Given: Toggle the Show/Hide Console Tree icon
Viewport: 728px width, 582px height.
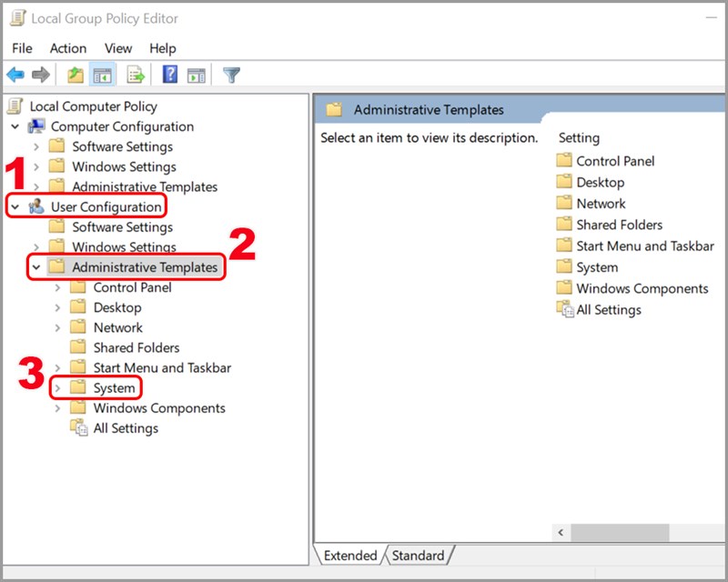Looking at the screenshot, I should point(103,75).
